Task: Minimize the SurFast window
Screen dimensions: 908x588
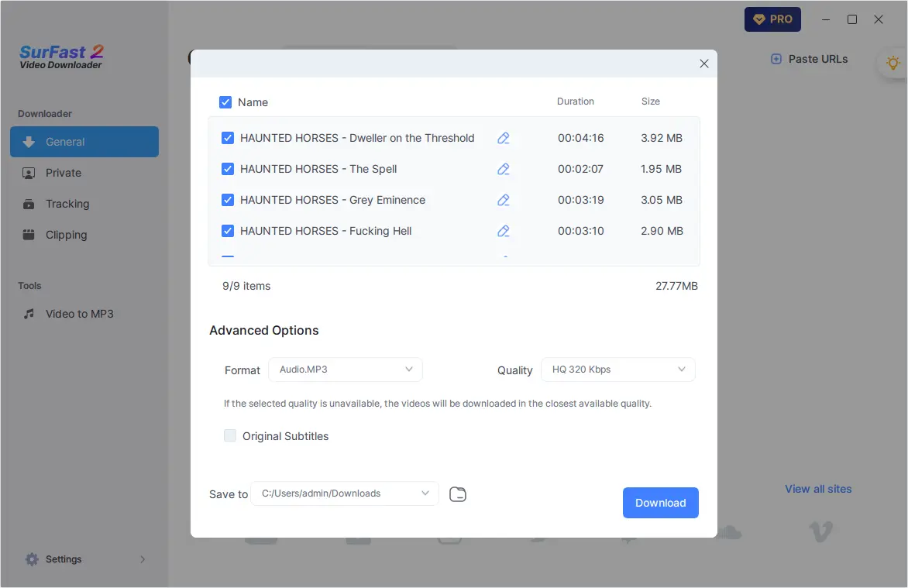Action: click(x=826, y=19)
